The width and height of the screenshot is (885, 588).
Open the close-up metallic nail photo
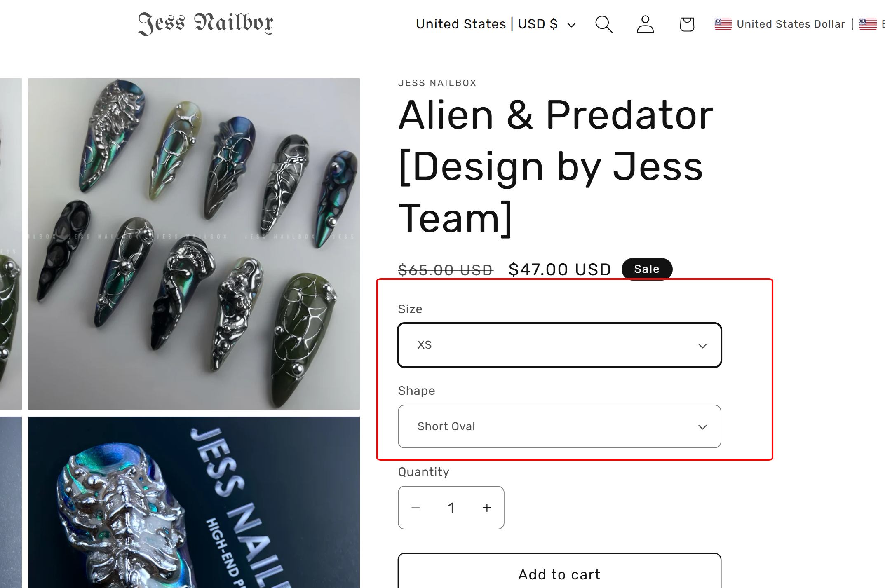point(194,502)
